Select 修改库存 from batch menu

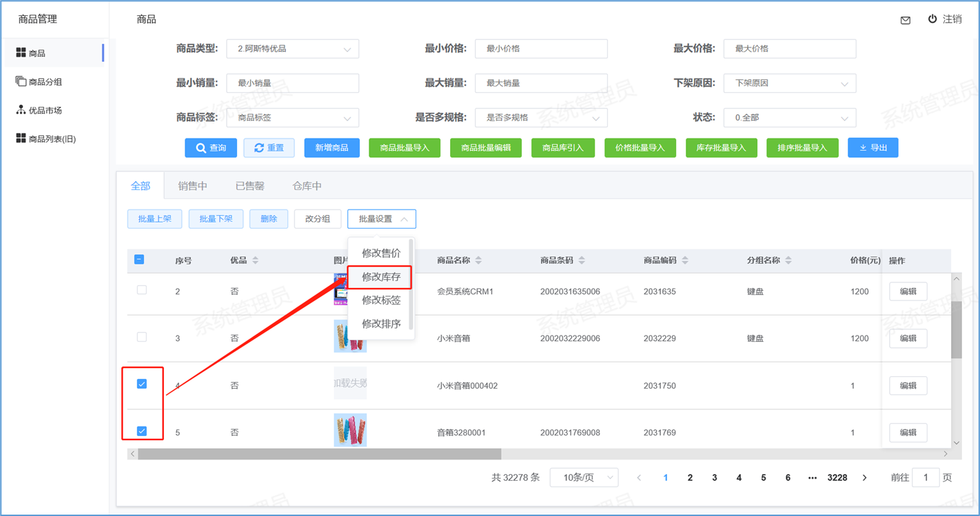coord(380,277)
